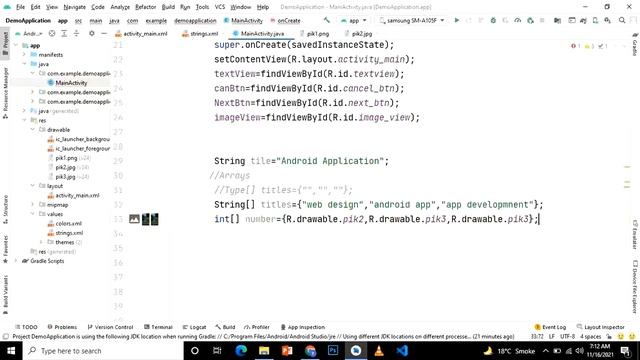Open the Problems tool window
This screenshot has height=360, width=640.
point(62,327)
